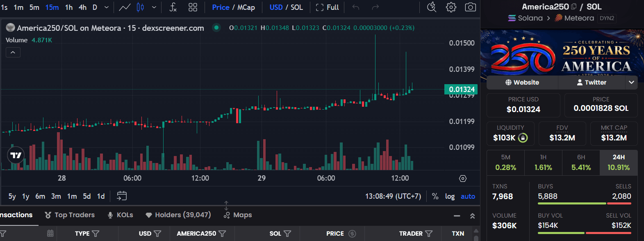Set chart denomination to SOL
644x241 pixels.
297,7
